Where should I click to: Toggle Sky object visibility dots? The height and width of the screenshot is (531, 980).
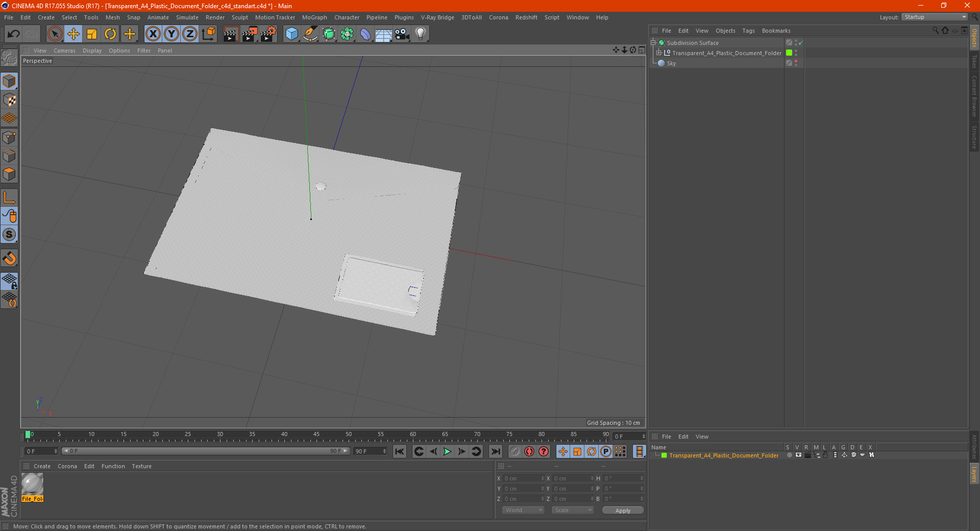point(796,63)
